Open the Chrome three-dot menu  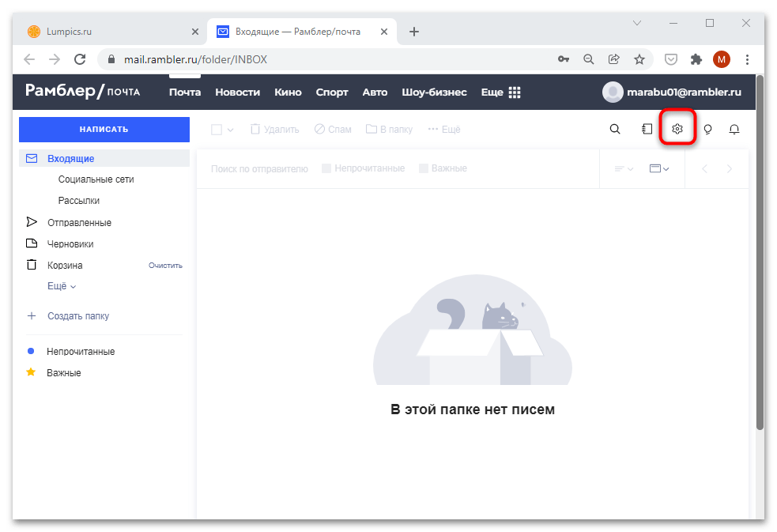click(x=747, y=59)
